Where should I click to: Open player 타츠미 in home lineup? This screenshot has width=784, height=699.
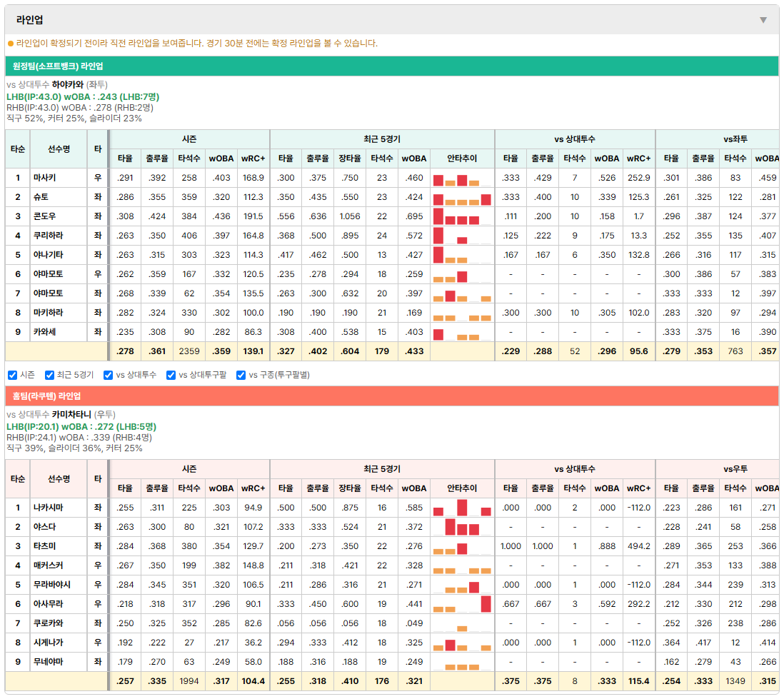(44, 546)
